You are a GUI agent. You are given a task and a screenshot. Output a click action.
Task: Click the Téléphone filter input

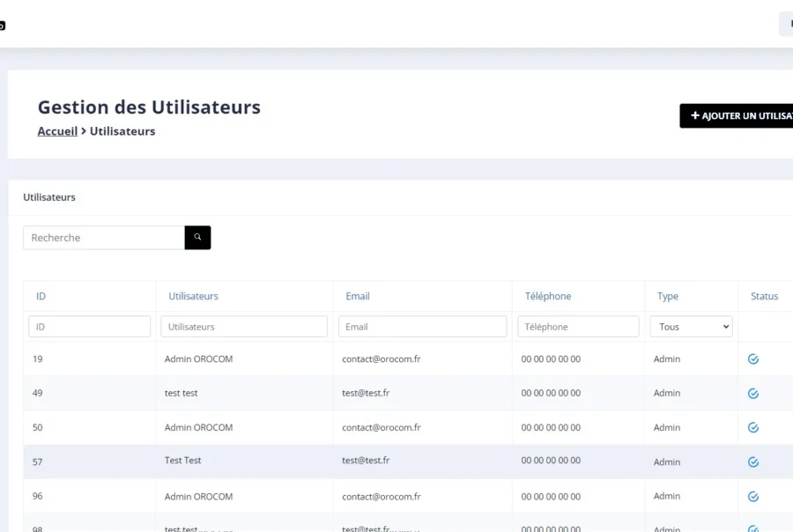[x=578, y=327]
